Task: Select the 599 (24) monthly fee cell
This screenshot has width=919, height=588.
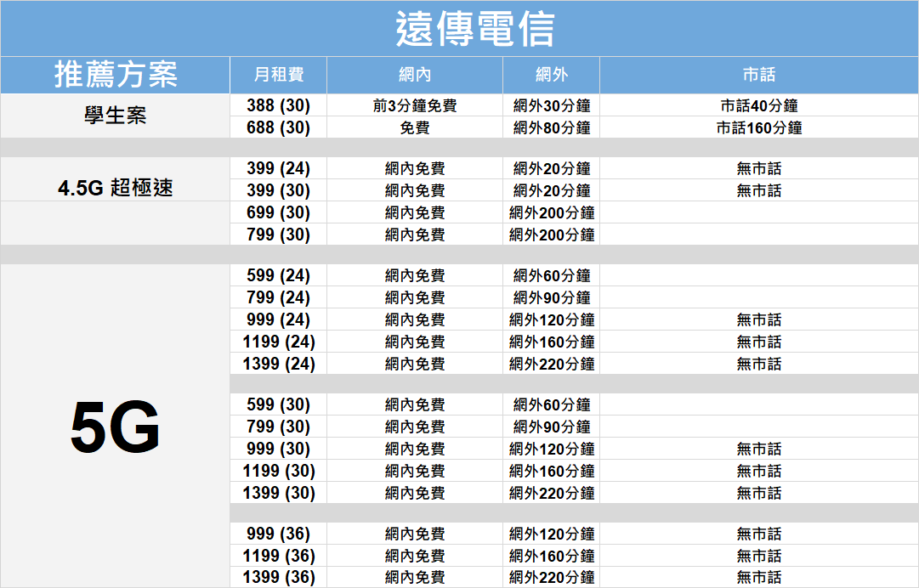Action: click(278, 275)
